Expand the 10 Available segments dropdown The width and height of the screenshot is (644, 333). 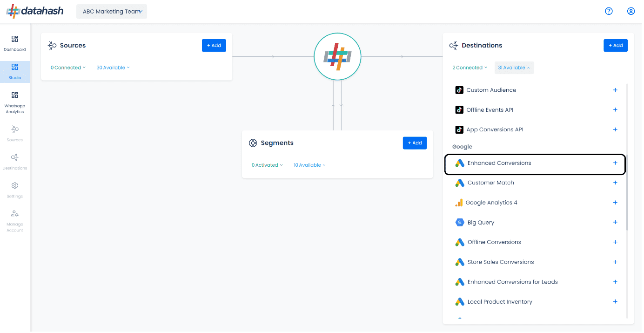[309, 165]
